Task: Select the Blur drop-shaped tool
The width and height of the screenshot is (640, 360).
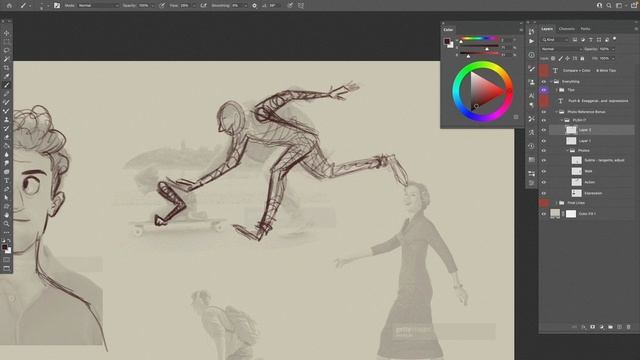Action: [x=7, y=155]
